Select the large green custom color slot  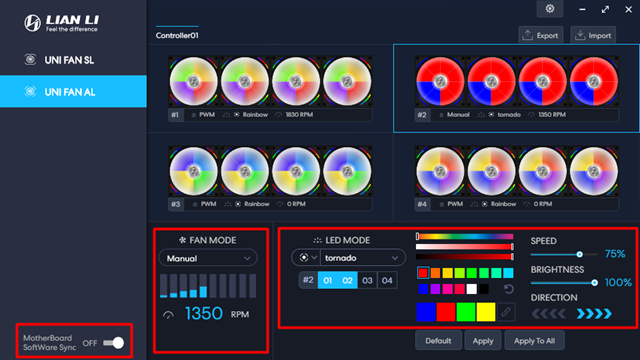tap(466, 312)
